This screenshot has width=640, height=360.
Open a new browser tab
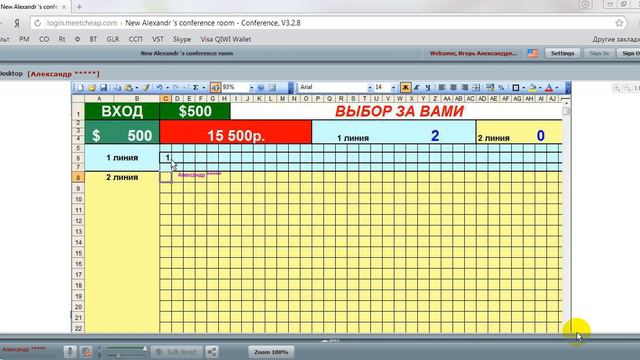[x=79, y=7]
